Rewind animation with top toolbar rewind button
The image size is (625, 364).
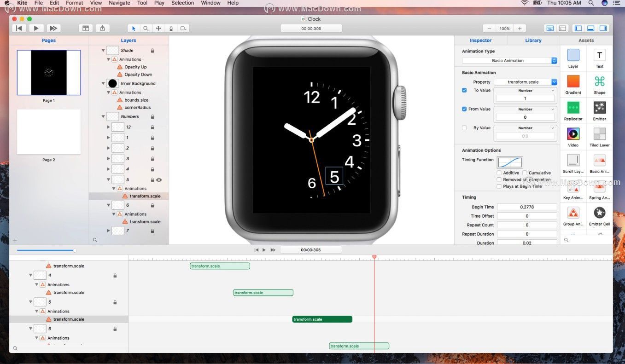click(x=19, y=28)
